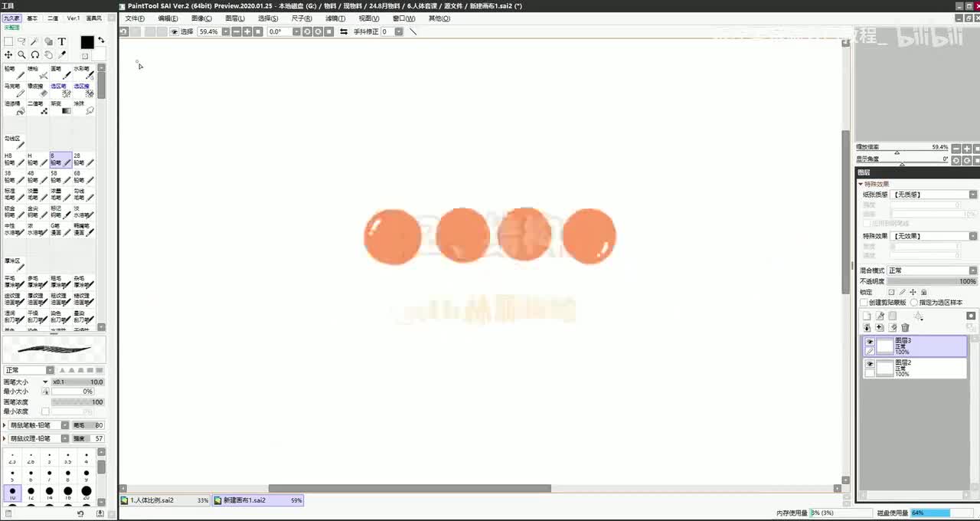Enable 指定为选区样本 option

coord(914,303)
